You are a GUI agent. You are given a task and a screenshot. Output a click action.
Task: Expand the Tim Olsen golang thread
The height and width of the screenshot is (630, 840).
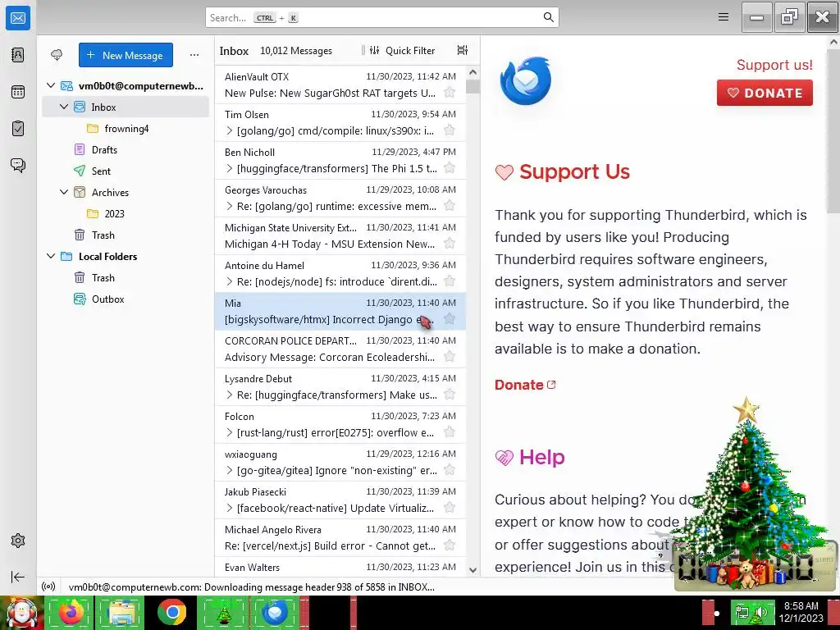230,130
